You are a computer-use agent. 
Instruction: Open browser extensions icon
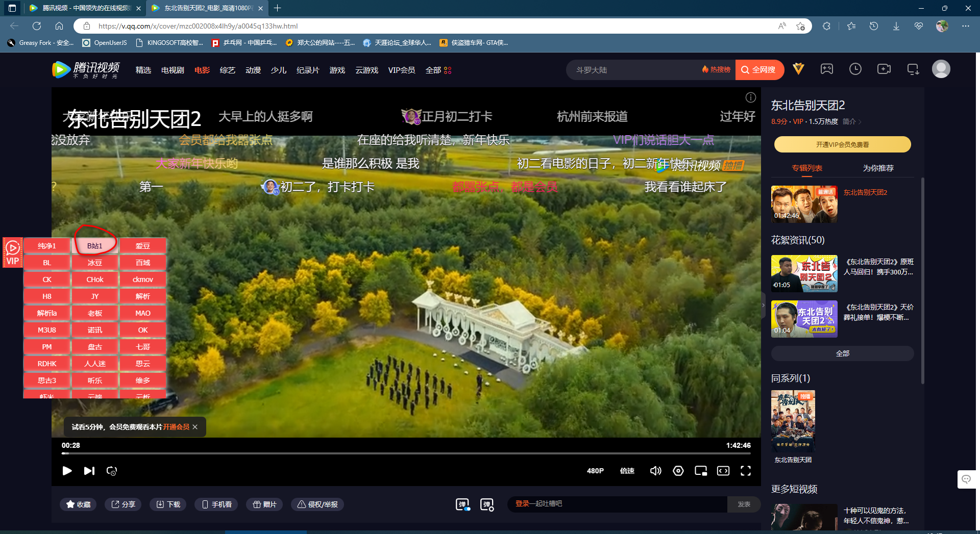(x=827, y=26)
